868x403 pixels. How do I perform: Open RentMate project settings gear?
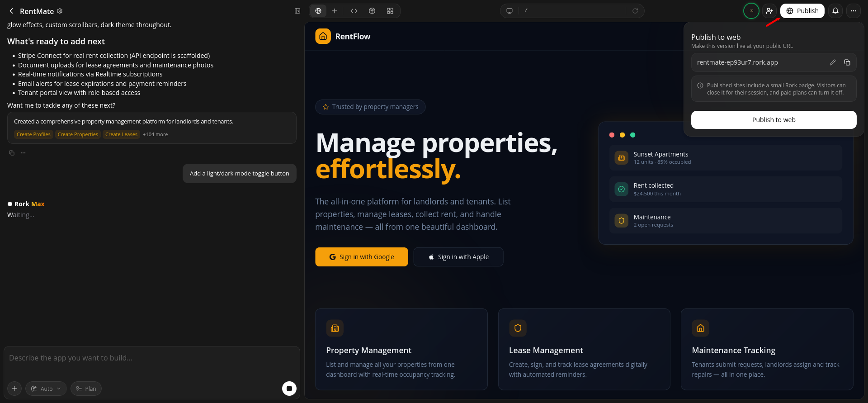coord(60,11)
